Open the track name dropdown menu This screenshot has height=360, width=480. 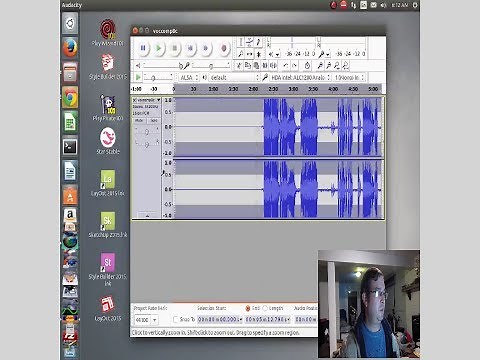(149, 100)
